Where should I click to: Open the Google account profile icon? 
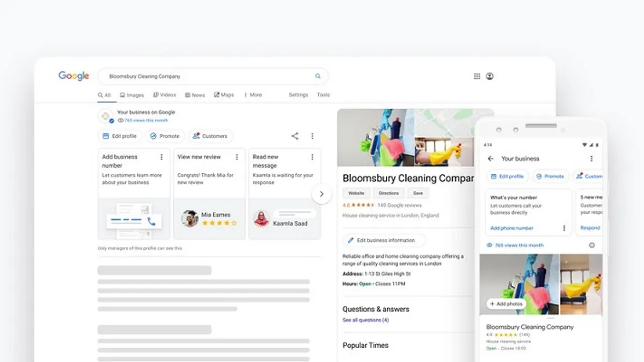click(x=489, y=76)
